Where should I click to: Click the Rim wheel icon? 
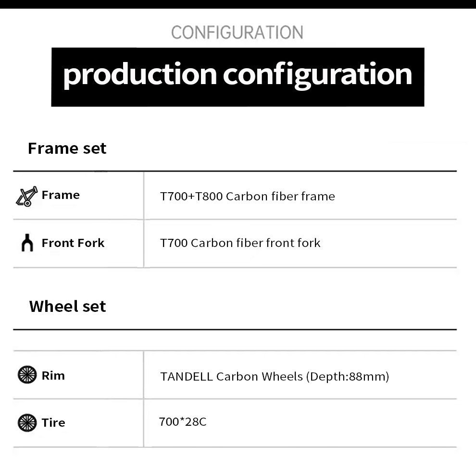27,375
